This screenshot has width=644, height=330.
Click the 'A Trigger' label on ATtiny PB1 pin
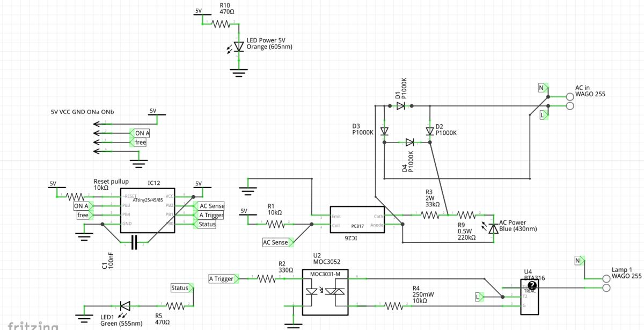click(x=208, y=215)
